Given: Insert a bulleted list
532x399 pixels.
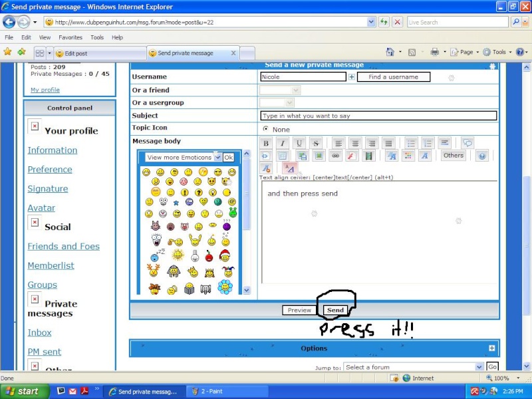Looking at the screenshot, I should pos(411,143).
